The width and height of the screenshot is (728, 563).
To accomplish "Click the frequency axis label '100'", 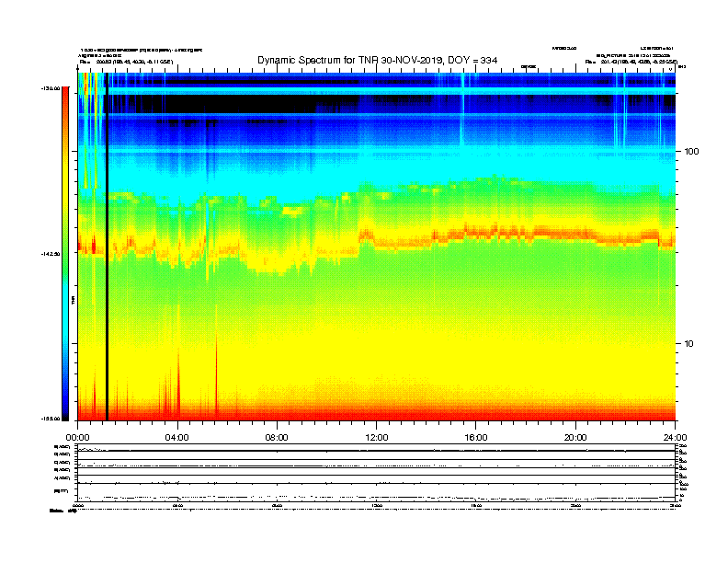I will tap(692, 152).
